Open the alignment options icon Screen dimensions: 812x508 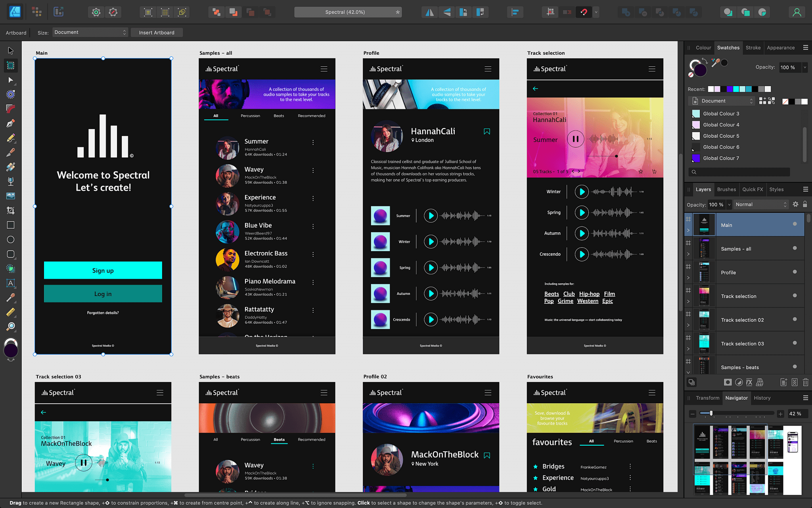tap(515, 12)
